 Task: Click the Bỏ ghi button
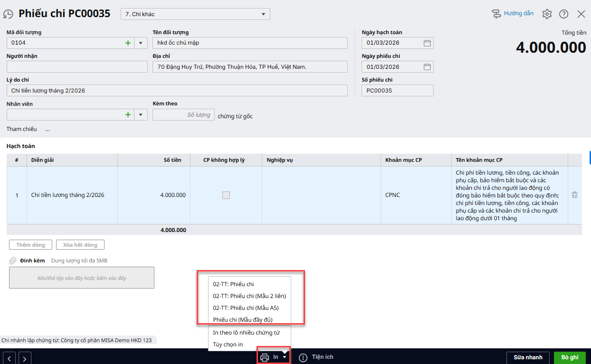pos(569,357)
